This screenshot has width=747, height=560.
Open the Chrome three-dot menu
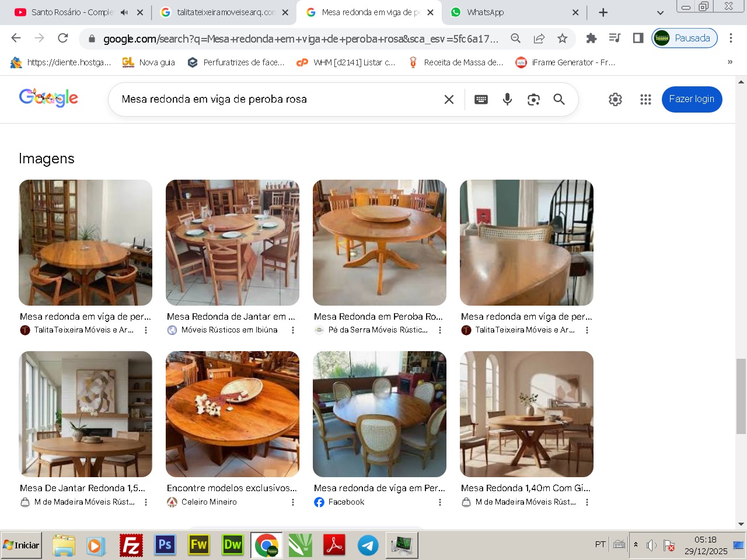[731, 38]
